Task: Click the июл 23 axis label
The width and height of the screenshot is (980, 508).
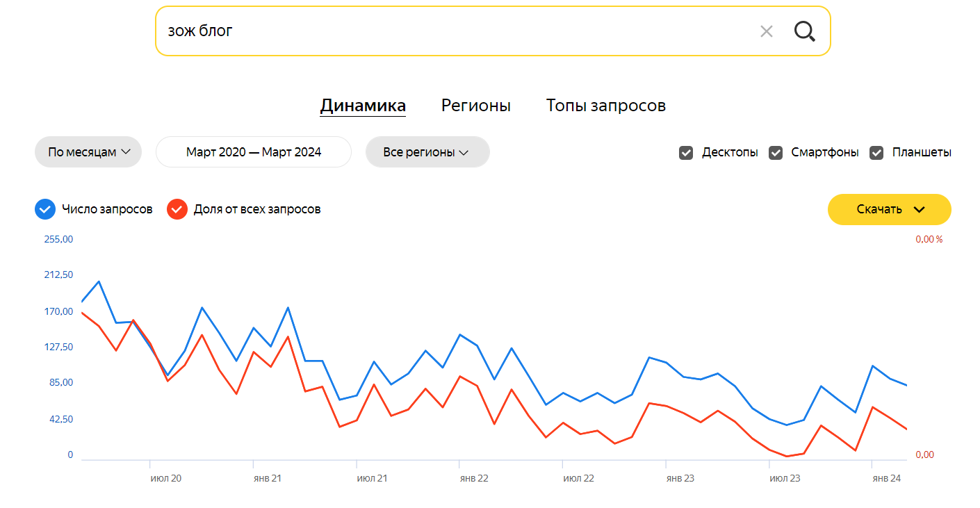Action: [x=785, y=478]
